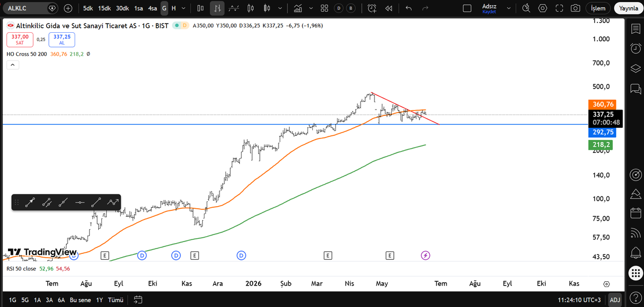Set the chart range to 1G
Image resolution: width=644 pixels, height=307 pixels.
13,299
